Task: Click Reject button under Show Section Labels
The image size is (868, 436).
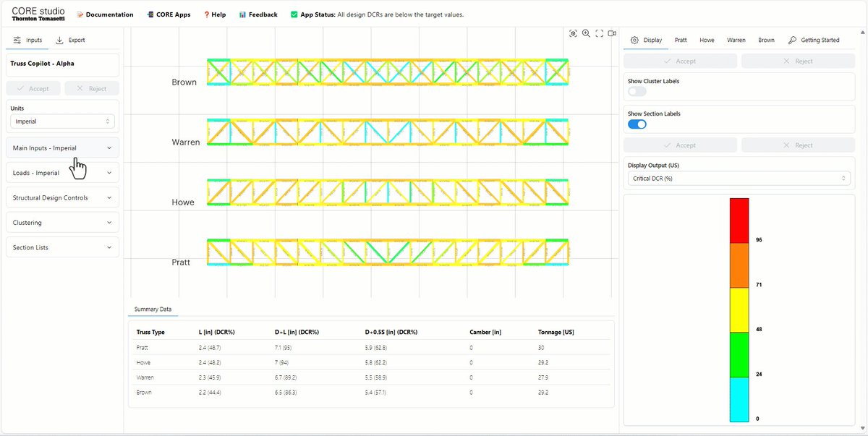Action: [799, 145]
